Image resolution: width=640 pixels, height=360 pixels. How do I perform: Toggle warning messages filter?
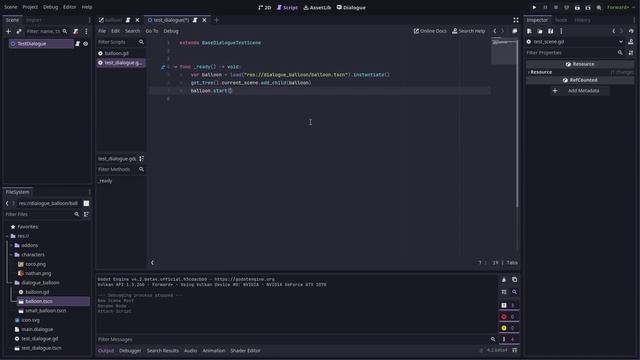click(x=509, y=328)
